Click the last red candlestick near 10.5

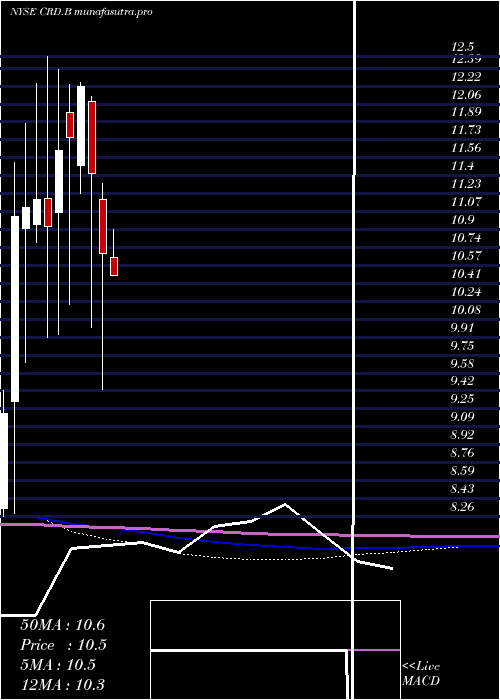coord(114,267)
